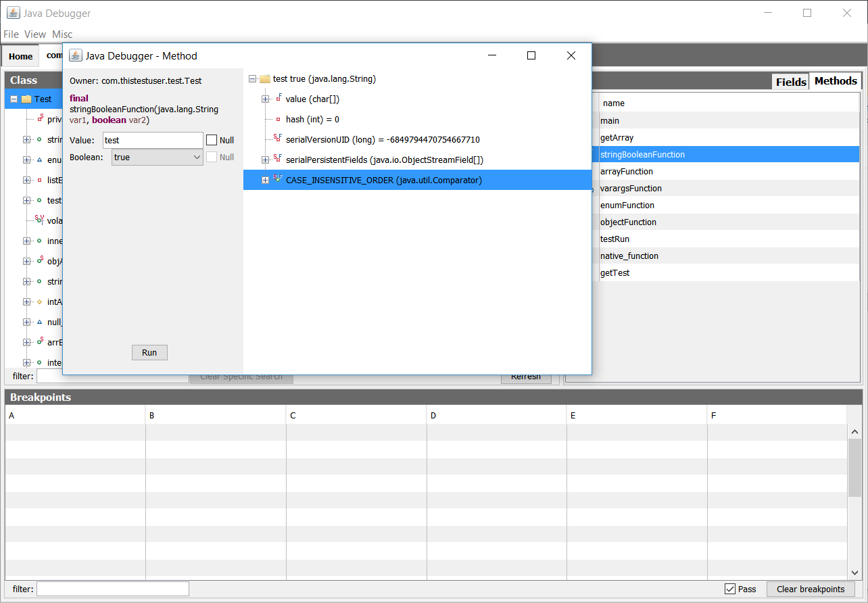Click the folder icon next to 'test true (java.lang.String)'
This screenshot has width=868, height=603.
[265, 79]
